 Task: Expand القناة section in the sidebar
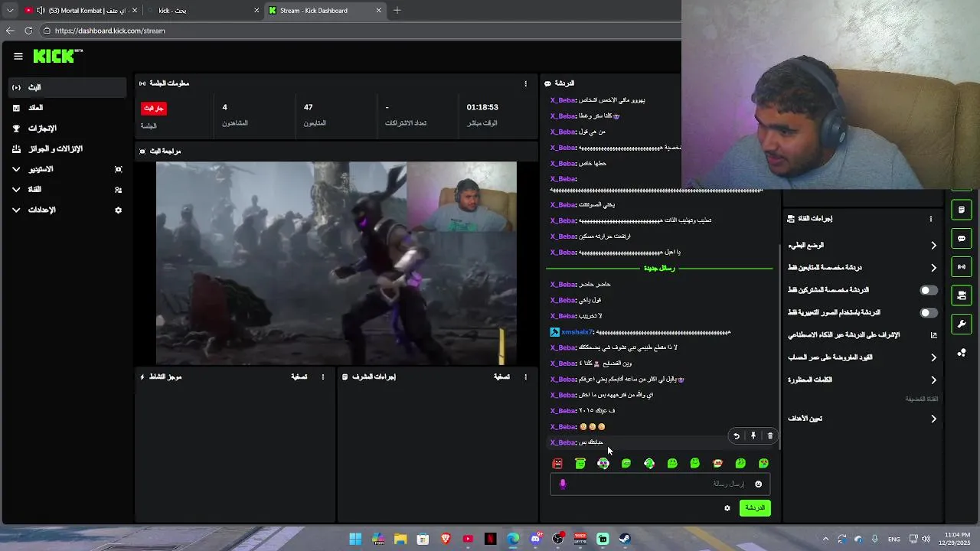pyautogui.click(x=67, y=189)
